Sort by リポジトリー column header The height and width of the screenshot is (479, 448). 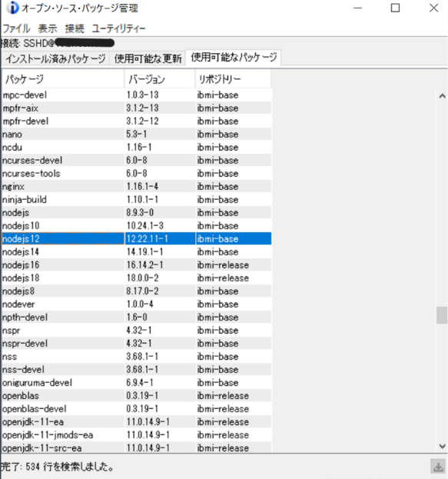tap(233, 79)
